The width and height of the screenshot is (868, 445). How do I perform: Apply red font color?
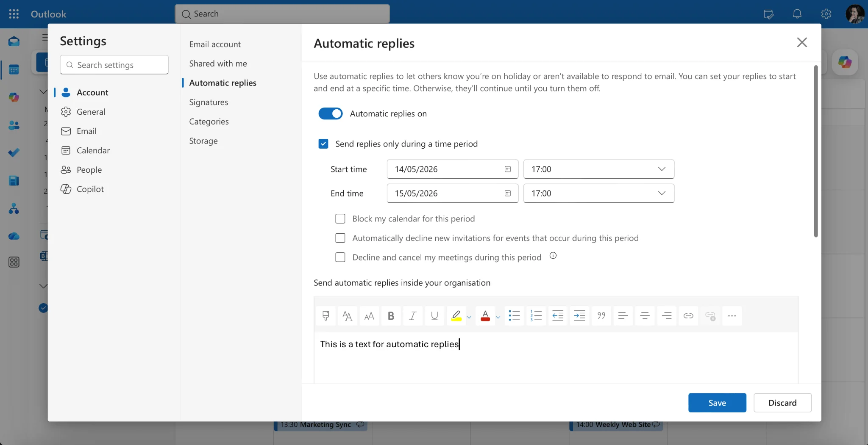click(x=485, y=316)
